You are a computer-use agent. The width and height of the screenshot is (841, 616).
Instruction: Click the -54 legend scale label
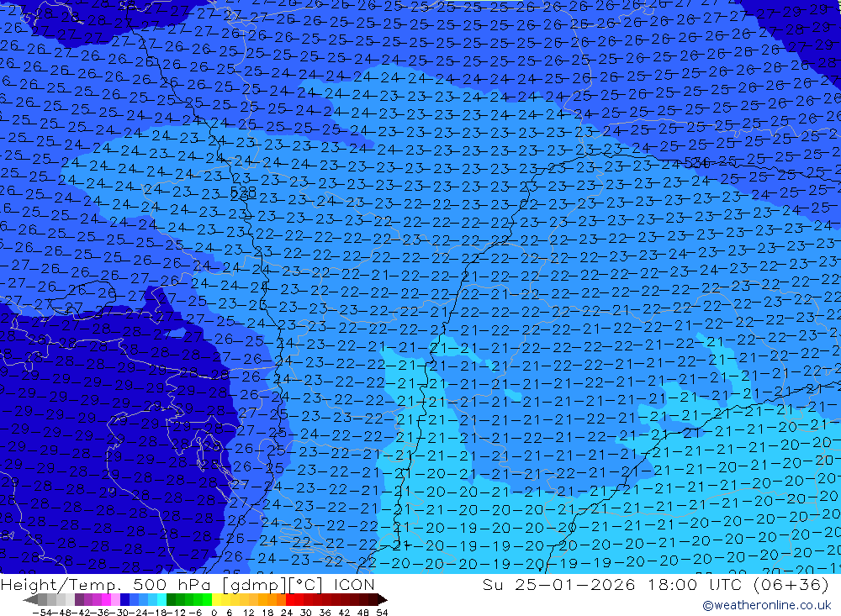[x=42, y=613]
